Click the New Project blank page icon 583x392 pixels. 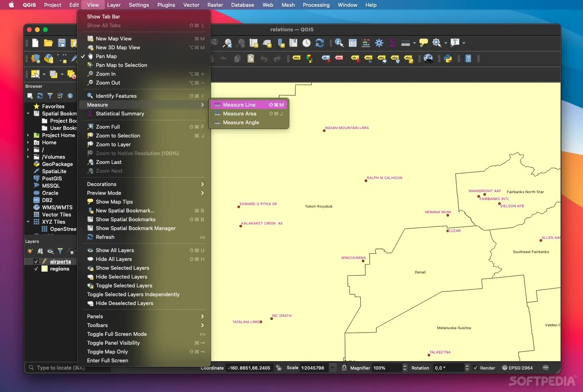(35, 43)
